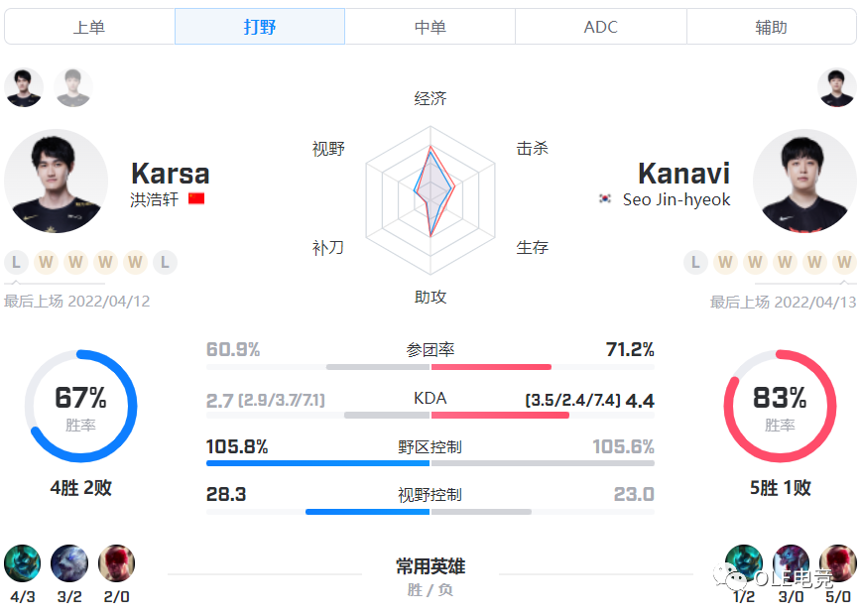Click Karsa's champion icon with 3/2 record

[x=69, y=562]
